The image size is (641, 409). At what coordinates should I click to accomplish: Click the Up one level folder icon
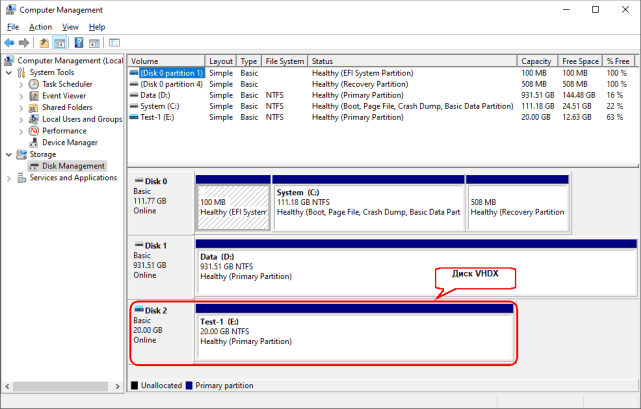pyautogui.click(x=44, y=43)
